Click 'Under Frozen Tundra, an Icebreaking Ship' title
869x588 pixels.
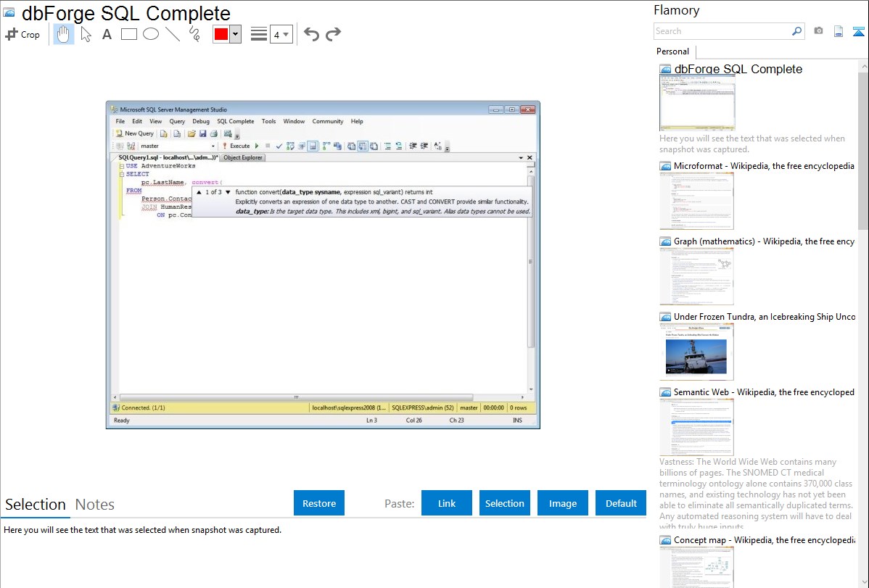[765, 317]
